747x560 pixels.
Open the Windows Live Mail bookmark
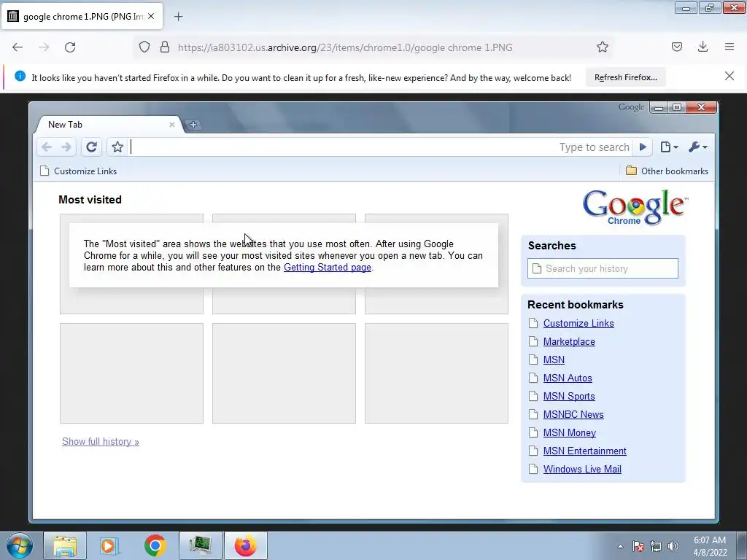[582, 469]
